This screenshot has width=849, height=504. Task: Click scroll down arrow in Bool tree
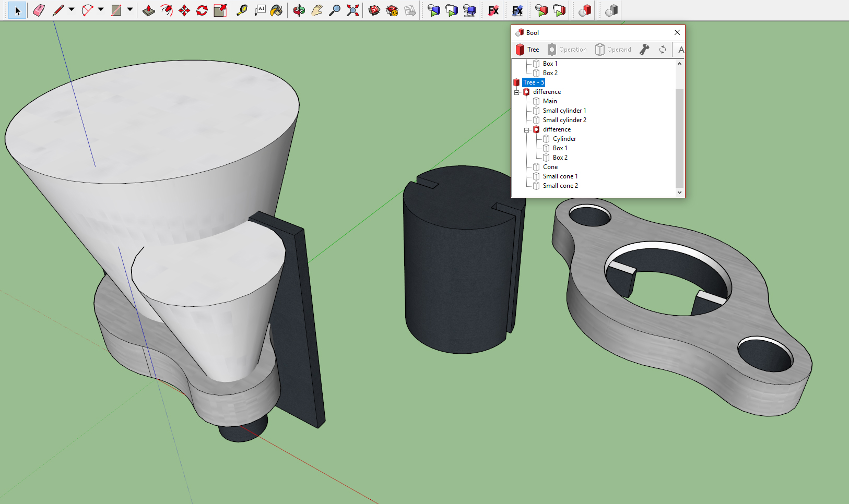pyautogui.click(x=679, y=192)
